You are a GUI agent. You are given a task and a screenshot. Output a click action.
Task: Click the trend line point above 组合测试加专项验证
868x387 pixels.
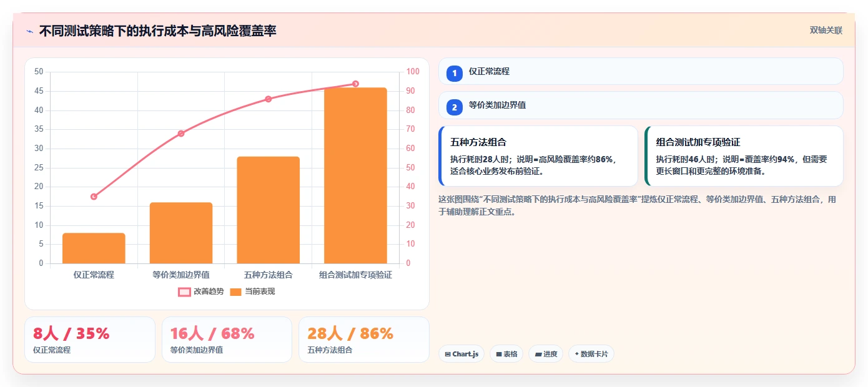pos(355,84)
